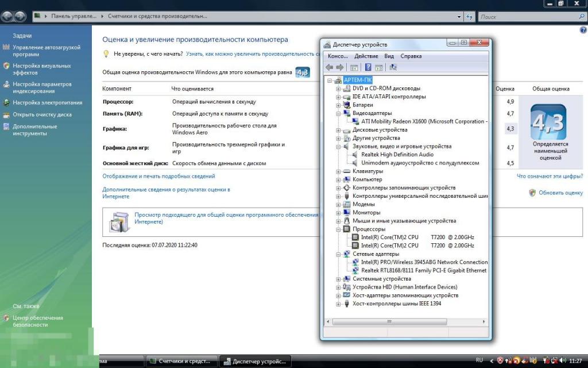Click the first Intel Core 2 CPU chip icon
The width and height of the screenshot is (588, 368).
click(x=355, y=237)
